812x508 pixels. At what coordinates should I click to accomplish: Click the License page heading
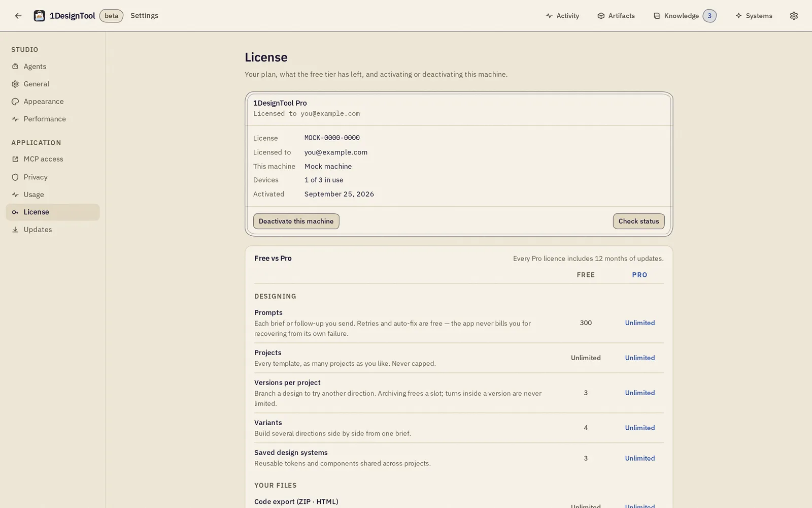pos(266,57)
